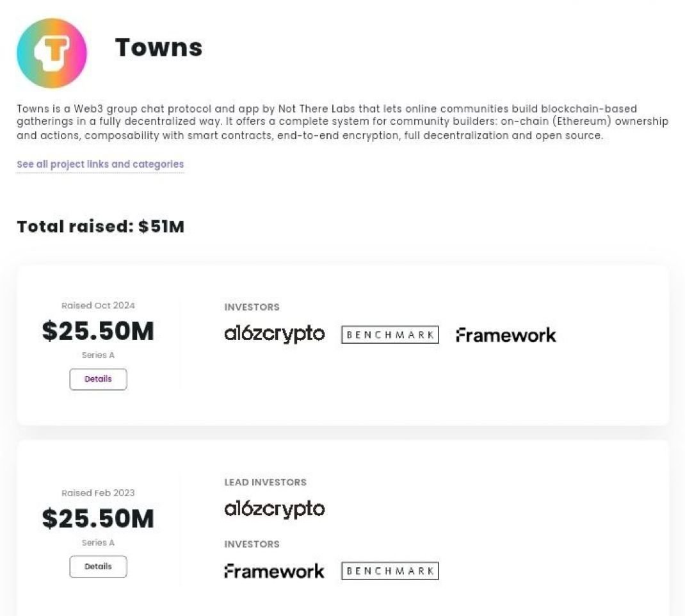This screenshot has height=616, width=685.
Task: Select the a16zcrypto investor logo
Action: [275, 334]
